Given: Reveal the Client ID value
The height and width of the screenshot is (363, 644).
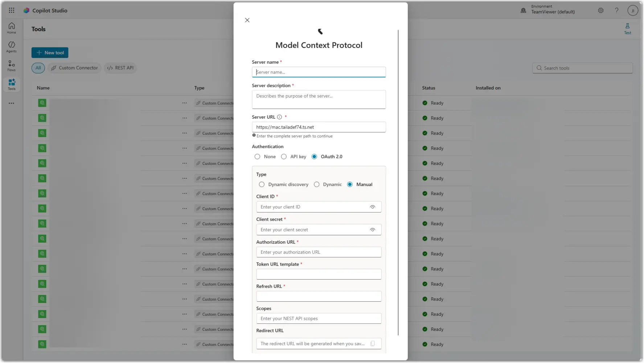Looking at the screenshot, I should [373, 207].
